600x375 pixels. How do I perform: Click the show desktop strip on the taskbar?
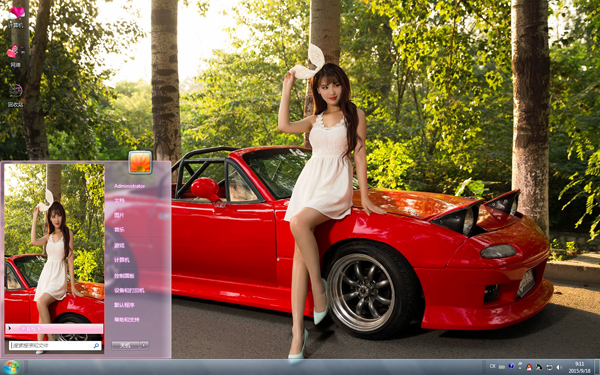coord(597,367)
